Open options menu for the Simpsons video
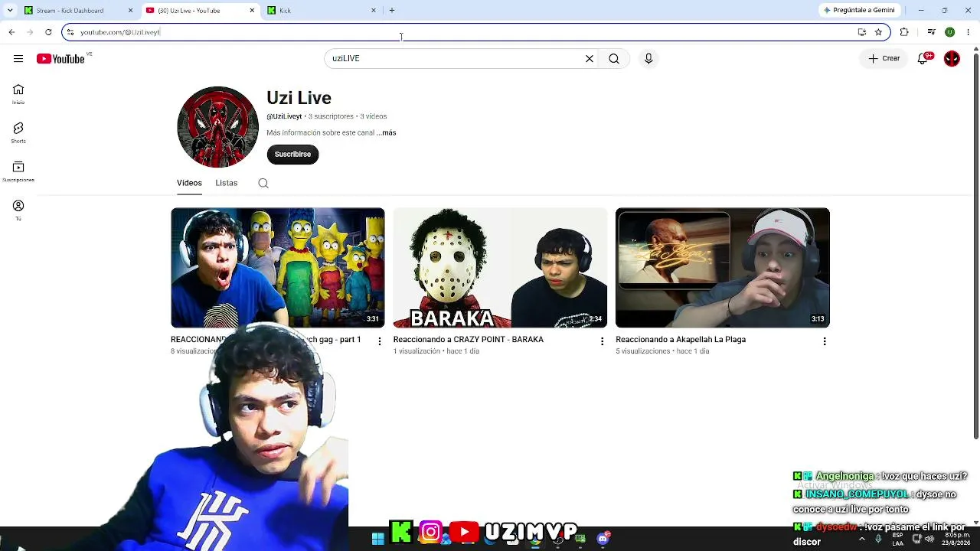The width and height of the screenshot is (980, 551). click(x=380, y=341)
